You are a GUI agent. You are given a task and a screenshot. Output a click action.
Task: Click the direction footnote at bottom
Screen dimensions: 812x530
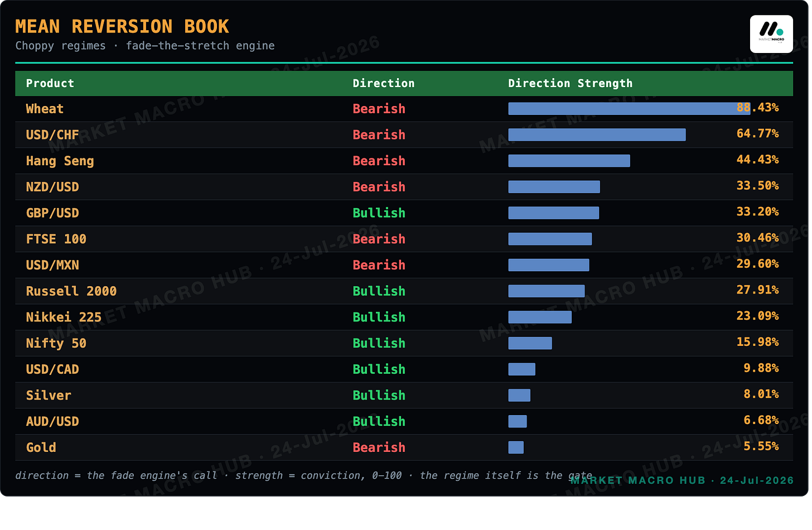[303, 475]
